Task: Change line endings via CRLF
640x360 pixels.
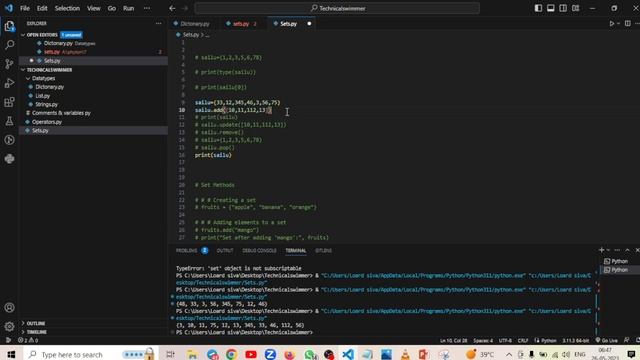Action: tap(522, 340)
